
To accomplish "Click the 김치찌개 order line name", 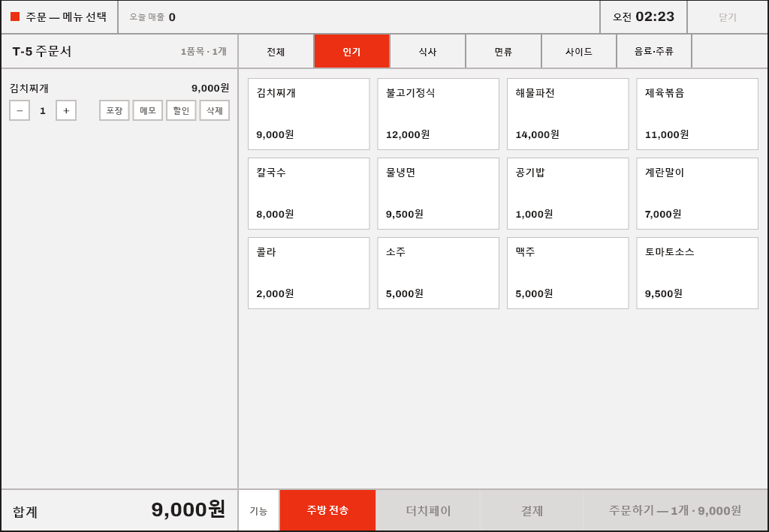I will pyautogui.click(x=29, y=89).
